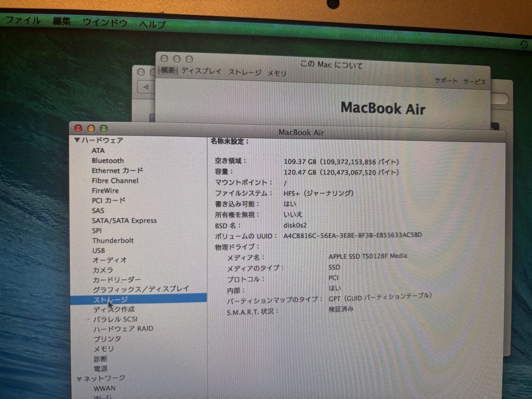Select WWAN under ネットワーク
Screen dimensions: 532x399
tap(104, 389)
